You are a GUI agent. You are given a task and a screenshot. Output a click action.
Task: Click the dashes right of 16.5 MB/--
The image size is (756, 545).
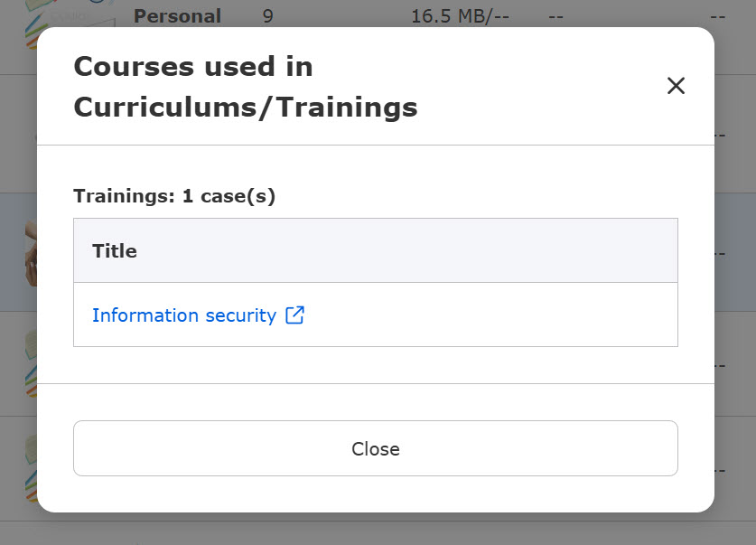pyautogui.click(x=555, y=17)
